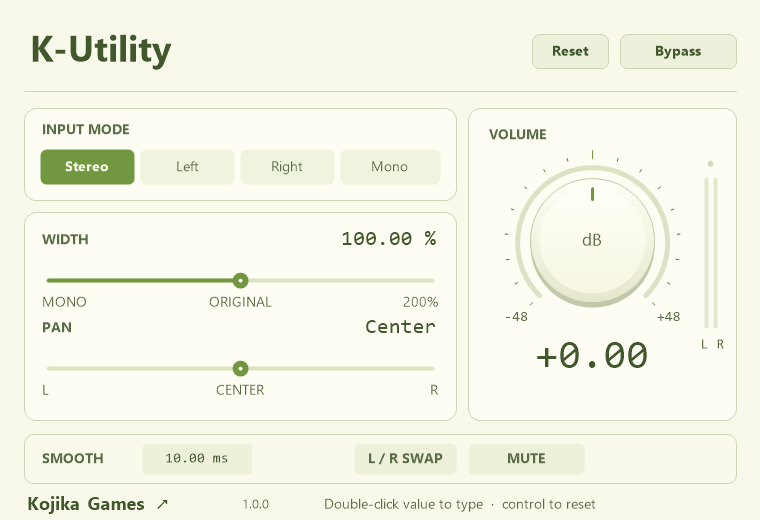Click the +48 label on volume knob
Viewport: 760px width, 520px height.
[x=668, y=316]
